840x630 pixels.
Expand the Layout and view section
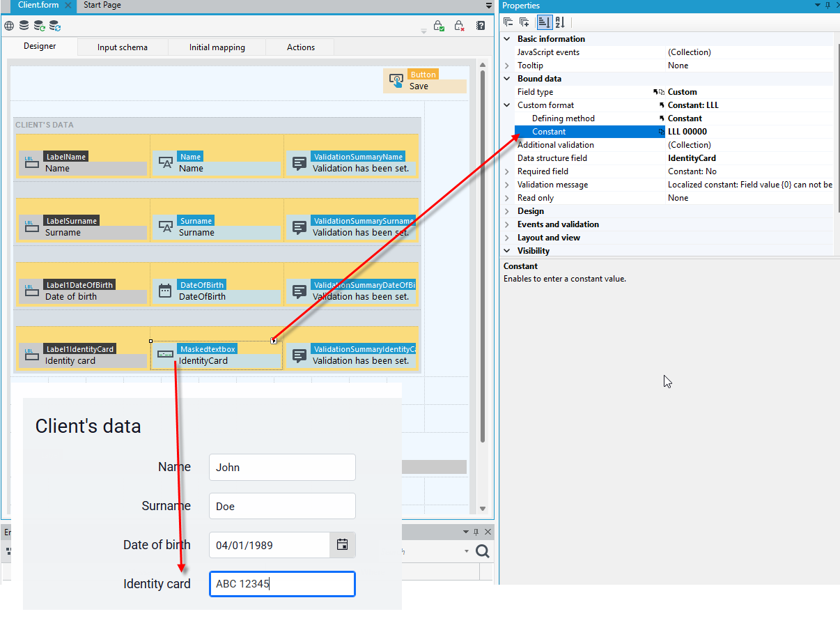507,238
